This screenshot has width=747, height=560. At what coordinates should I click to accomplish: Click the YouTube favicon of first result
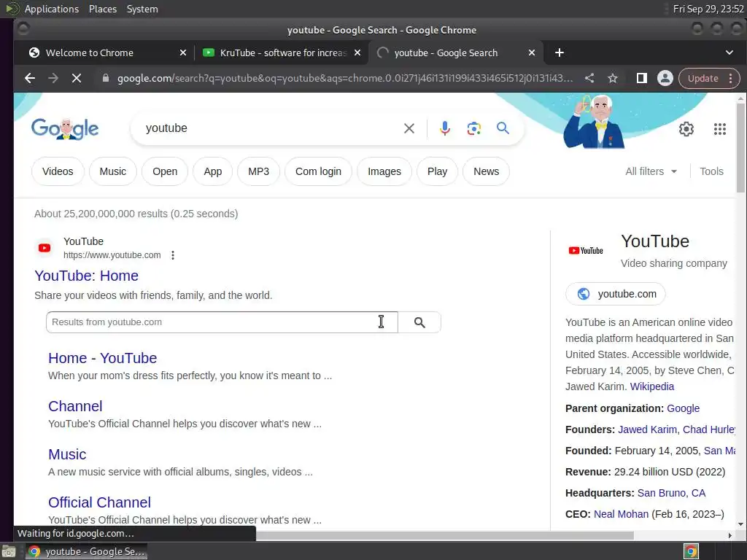44,248
